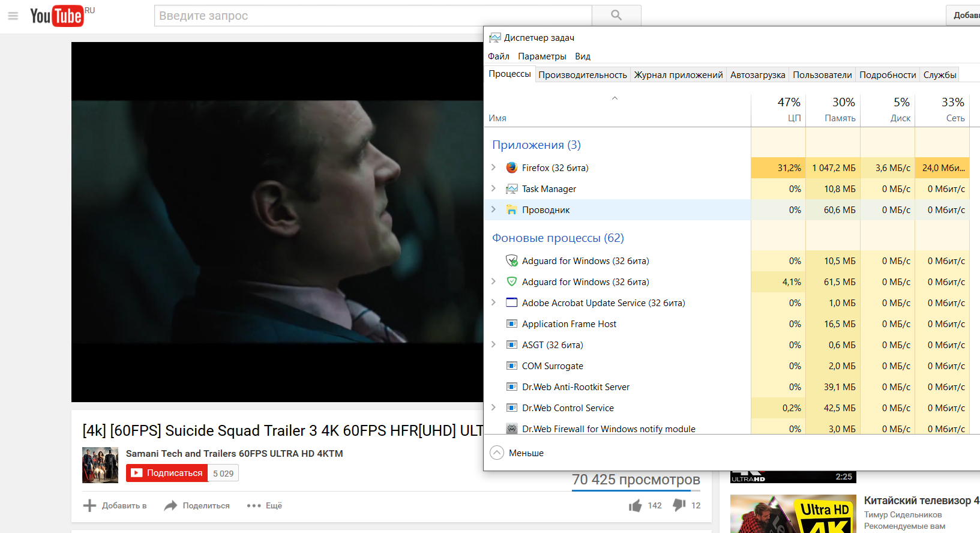The width and height of the screenshot is (980, 533).
Task: Click the plus icon for Добавить в
Action: (89, 505)
